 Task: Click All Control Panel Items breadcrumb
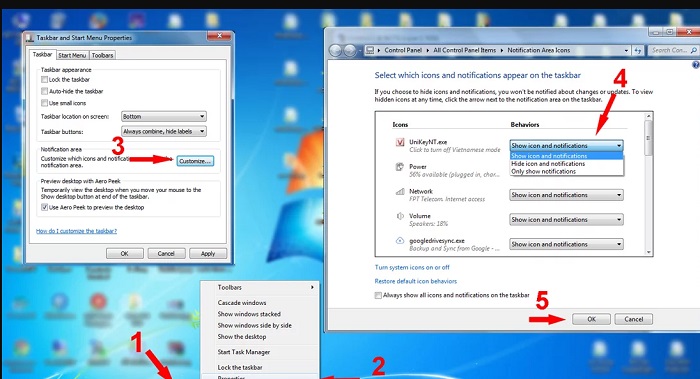click(465, 50)
